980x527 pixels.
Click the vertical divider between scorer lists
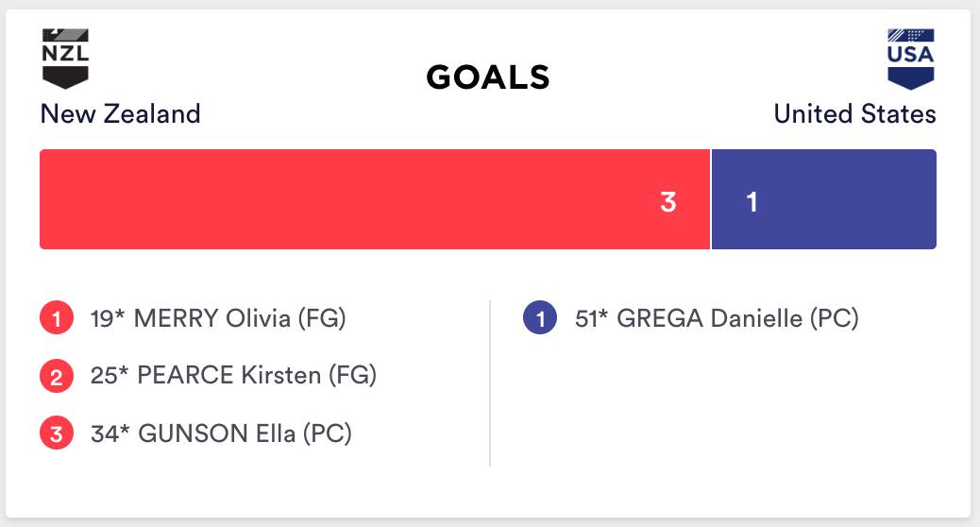pos(490,382)
